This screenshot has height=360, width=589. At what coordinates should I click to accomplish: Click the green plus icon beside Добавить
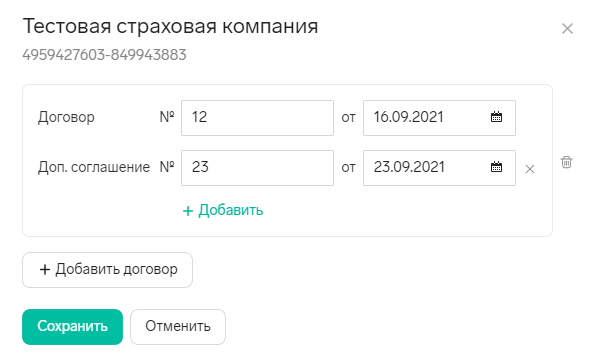tap(188, 211)
